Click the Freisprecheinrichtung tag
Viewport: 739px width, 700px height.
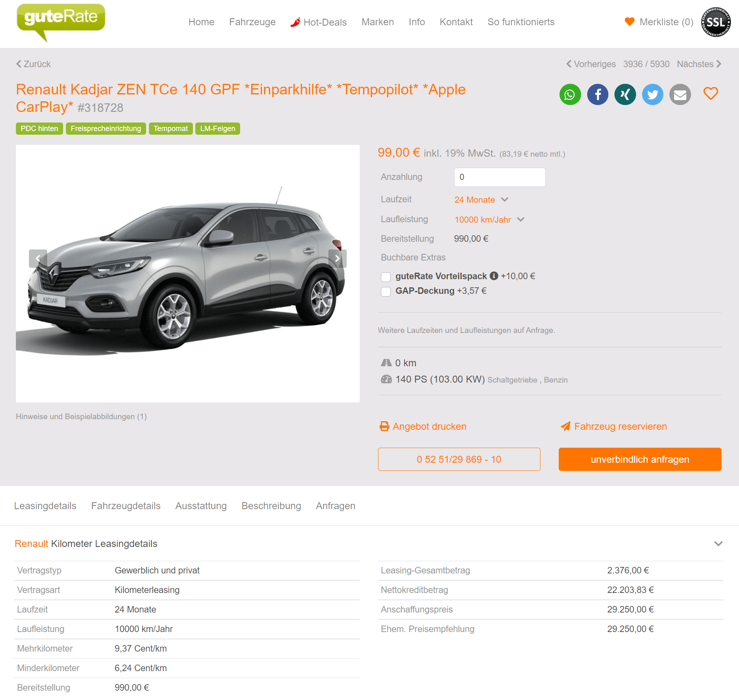pos(106,129)
